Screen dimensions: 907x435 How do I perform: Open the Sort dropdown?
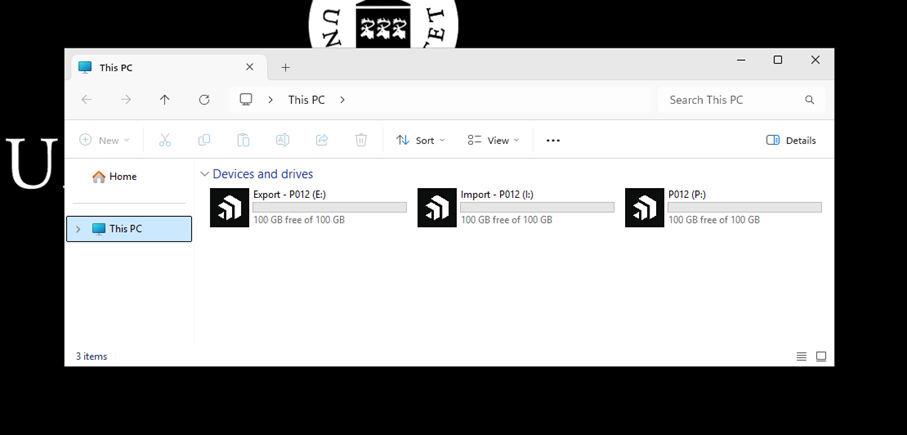421,140
